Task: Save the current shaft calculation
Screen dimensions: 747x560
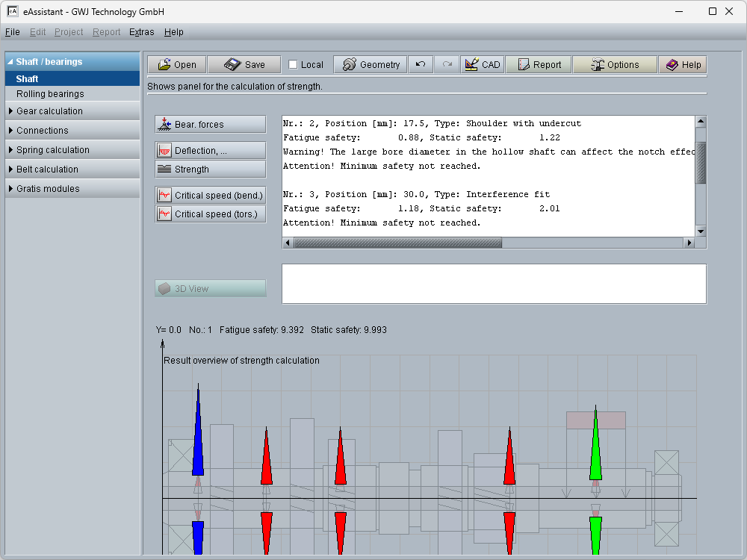Action: pos(244,65)
